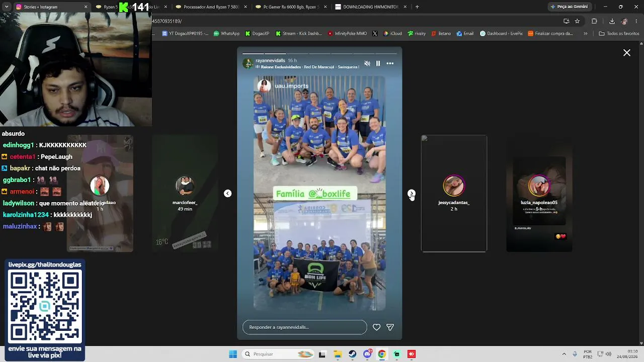The height and width of the screenshot is (362, 644).
Task: Open Task View from the taskbar
Action: (322, 354)
